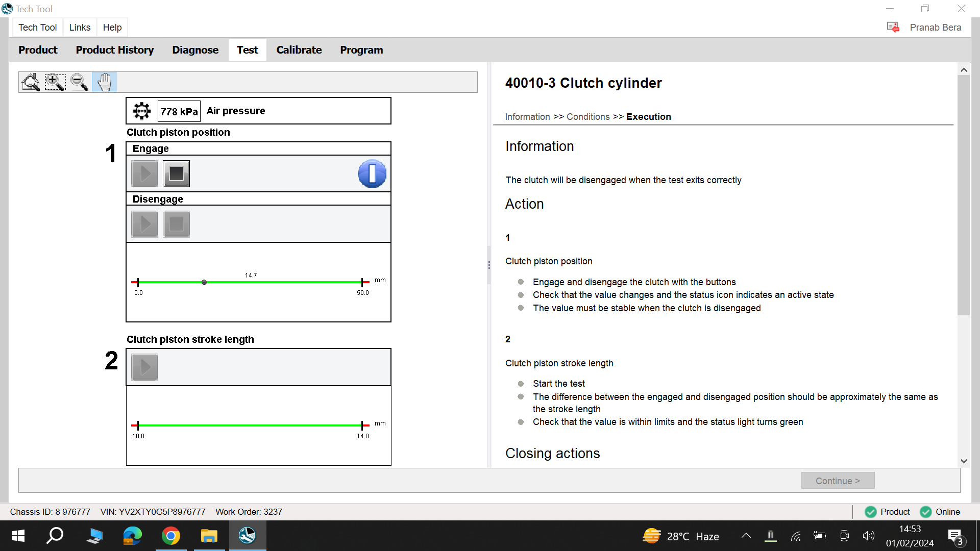Viewport: 980px width, 551px height.
Task: Click the Work Order: 3237 text
Action: click(x=249, y=512)
